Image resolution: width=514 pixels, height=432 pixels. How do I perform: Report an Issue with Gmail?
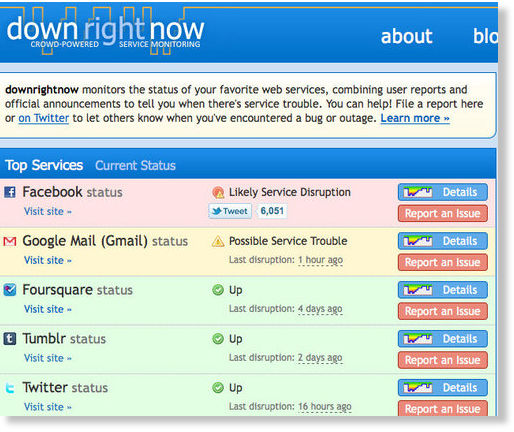443,262
